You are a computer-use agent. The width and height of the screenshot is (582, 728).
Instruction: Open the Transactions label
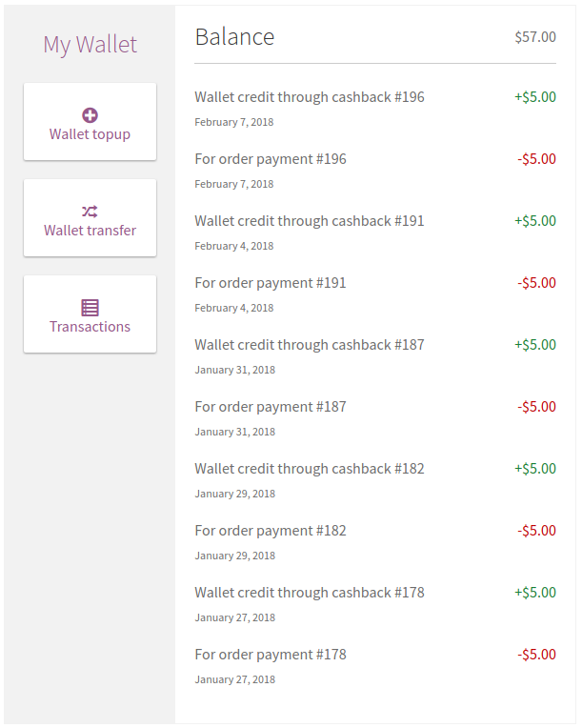tap(90, 327)
